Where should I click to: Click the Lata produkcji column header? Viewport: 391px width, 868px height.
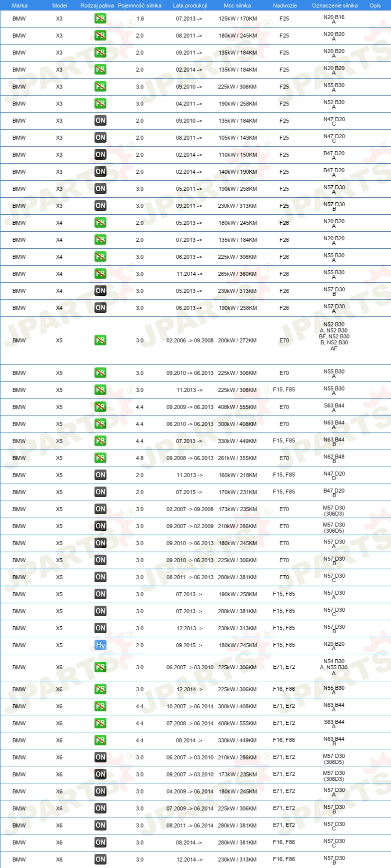[x=190, y=6]
